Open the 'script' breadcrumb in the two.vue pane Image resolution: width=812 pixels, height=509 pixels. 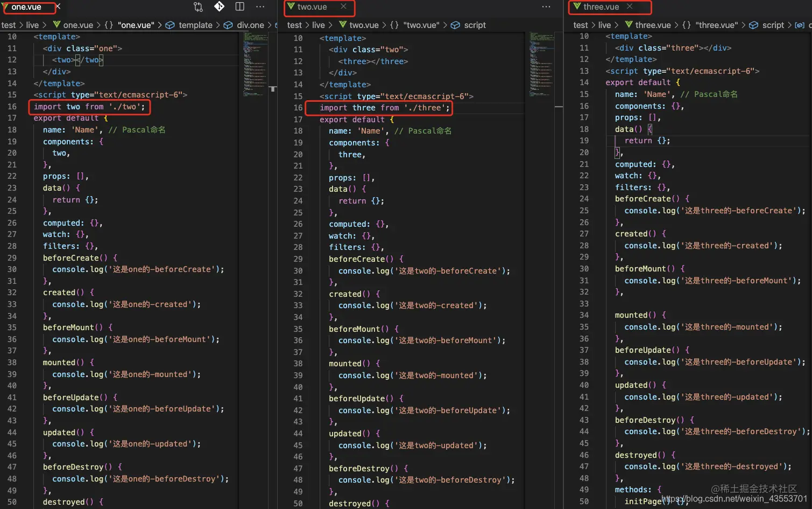475,25
